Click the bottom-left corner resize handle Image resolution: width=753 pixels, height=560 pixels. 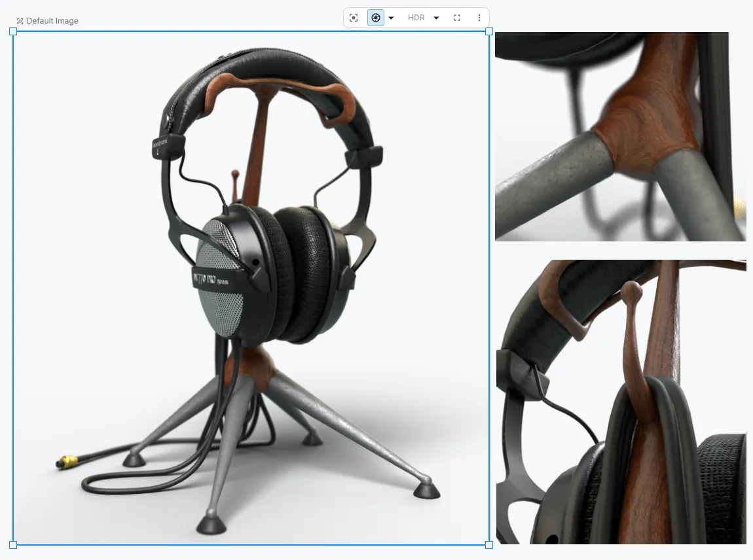coord(13,544)
